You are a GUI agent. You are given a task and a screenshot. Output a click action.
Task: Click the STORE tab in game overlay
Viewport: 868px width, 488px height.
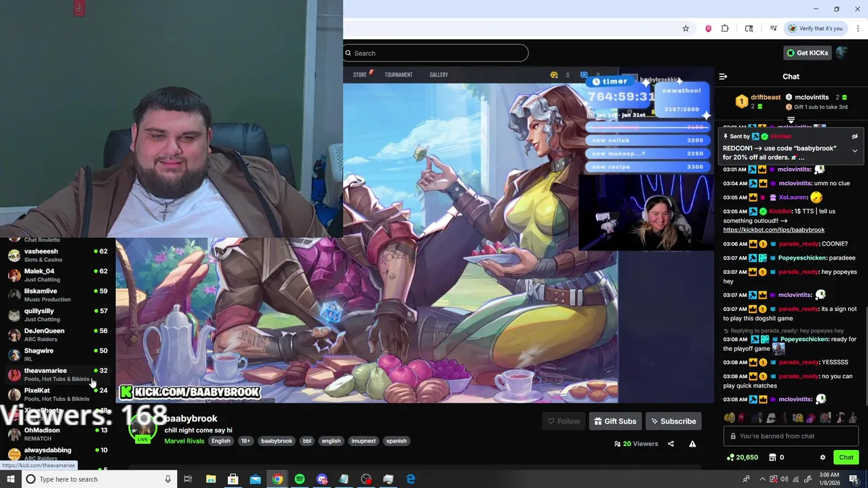tap(360, 75)
